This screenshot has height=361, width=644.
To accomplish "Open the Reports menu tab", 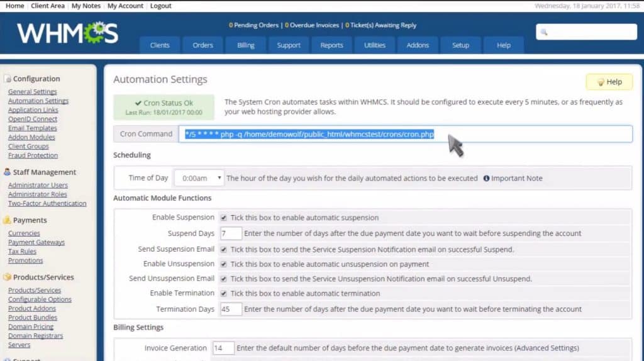I will [332, 45].
